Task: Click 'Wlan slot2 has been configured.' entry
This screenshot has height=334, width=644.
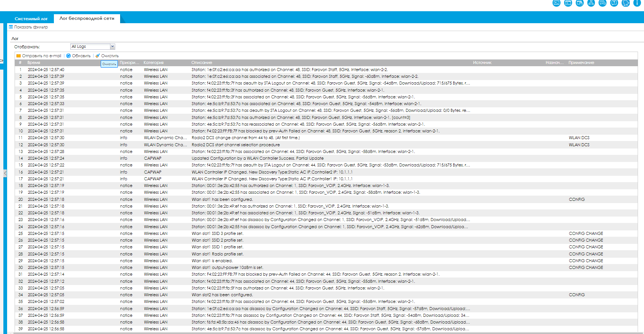Action: point(222,295)
